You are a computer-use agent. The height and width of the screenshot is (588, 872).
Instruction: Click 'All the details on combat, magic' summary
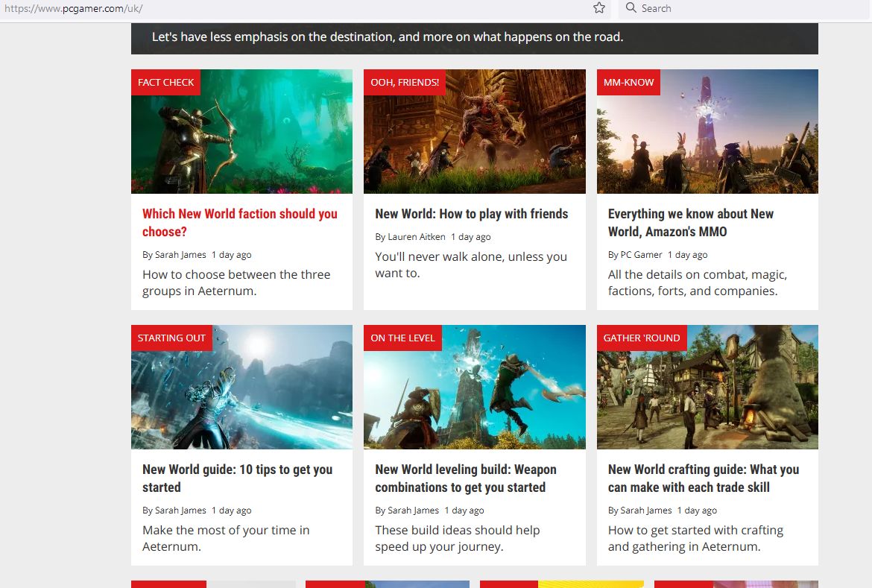pyautogui.click(x=698, y=282)
